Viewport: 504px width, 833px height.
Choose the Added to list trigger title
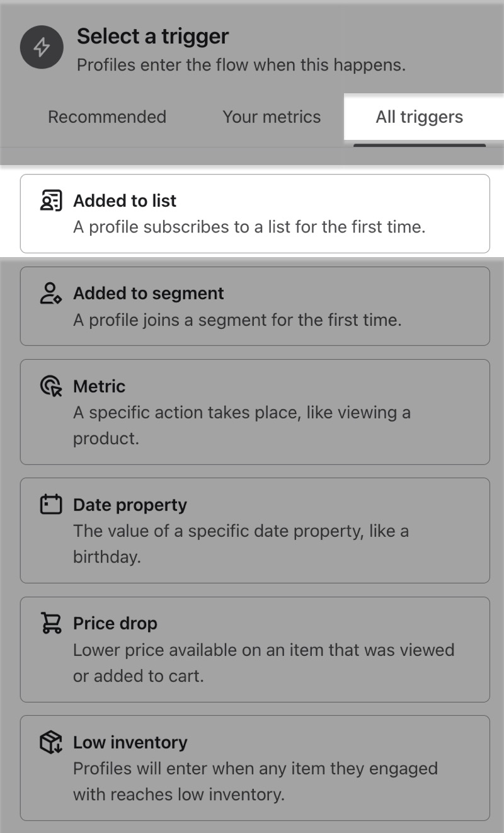[x=125, y=200]
